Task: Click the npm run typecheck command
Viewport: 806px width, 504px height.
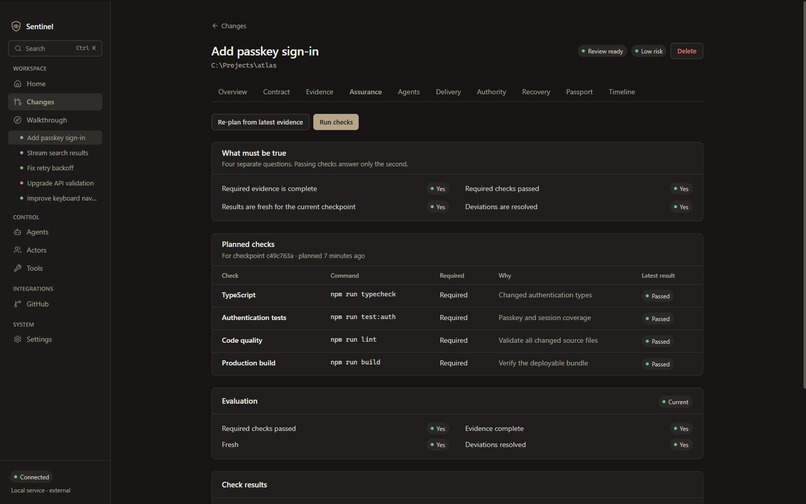Action: [363, 294]
